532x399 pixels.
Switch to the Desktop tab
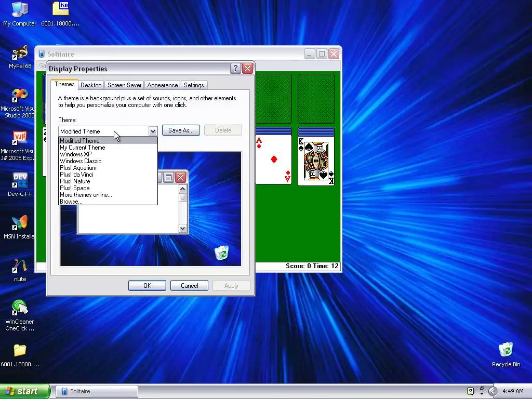(91, 85)
